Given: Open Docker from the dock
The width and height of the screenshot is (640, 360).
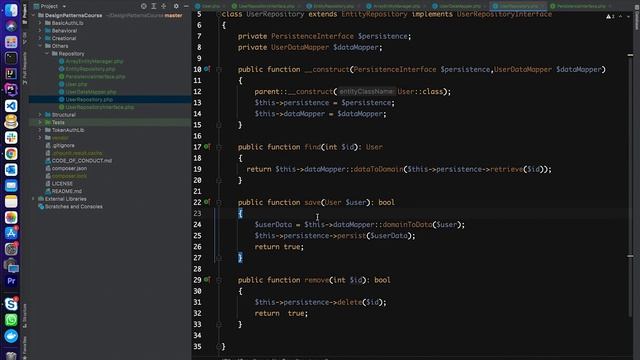Looking at the screenshot, I should point(11,336).
